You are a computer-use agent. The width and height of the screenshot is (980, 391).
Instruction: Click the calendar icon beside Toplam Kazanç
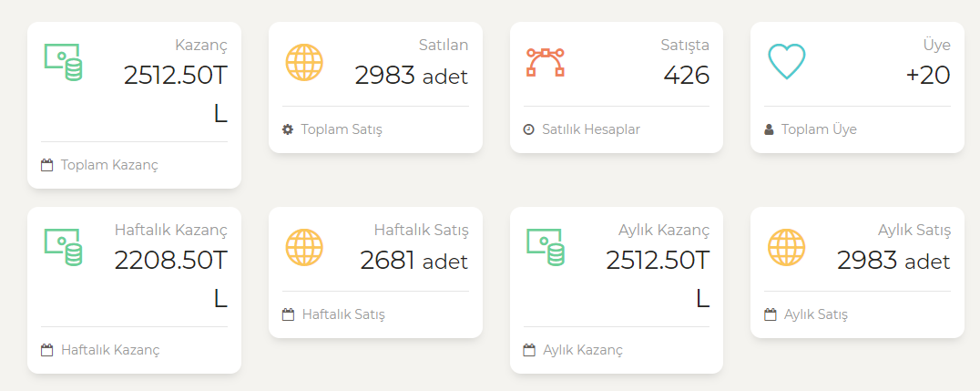click(x=46, y=165)
